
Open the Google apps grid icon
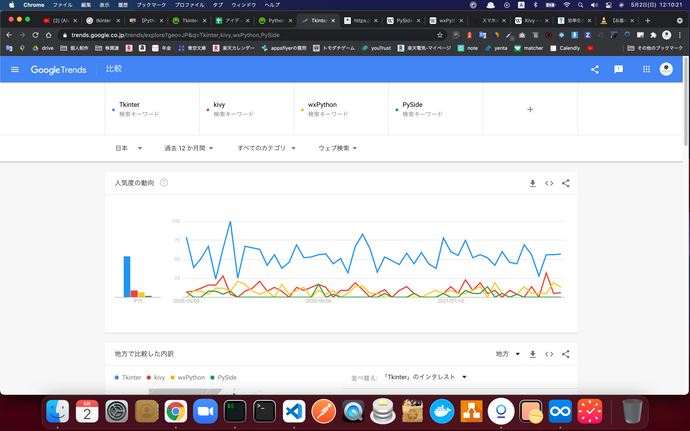646,69
